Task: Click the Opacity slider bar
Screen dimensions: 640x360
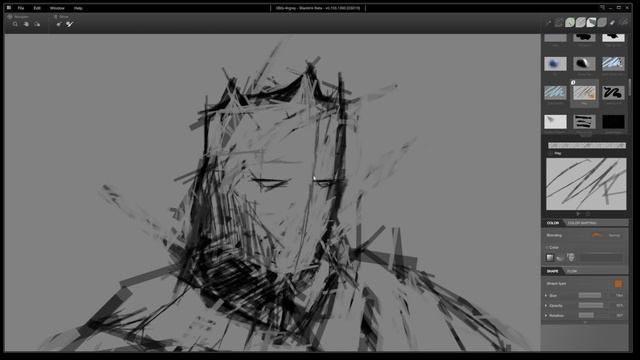Action: point(592,305)
